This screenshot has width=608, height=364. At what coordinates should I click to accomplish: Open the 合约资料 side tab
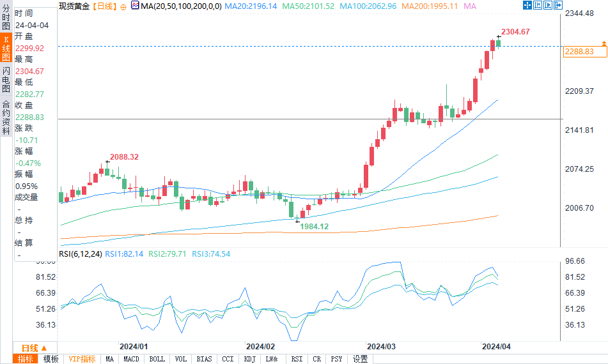[x=6, y=113]
